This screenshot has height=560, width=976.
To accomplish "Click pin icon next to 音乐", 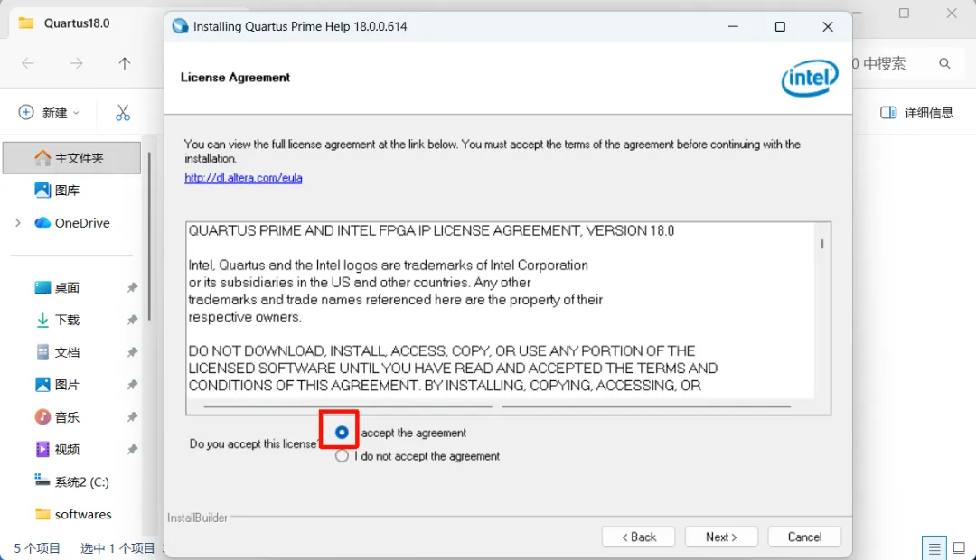I will click(x=132, y=417).
